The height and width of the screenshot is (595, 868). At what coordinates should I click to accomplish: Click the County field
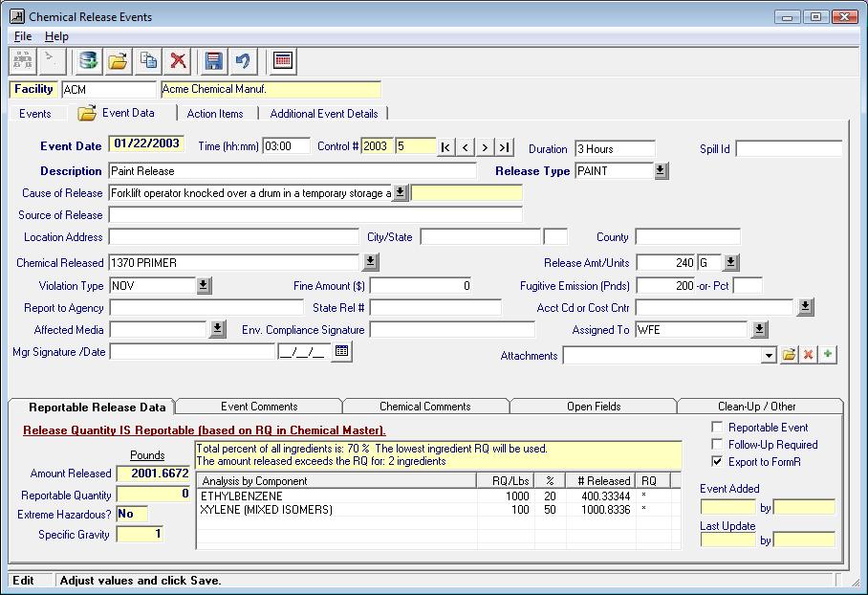tap(687, 237)
